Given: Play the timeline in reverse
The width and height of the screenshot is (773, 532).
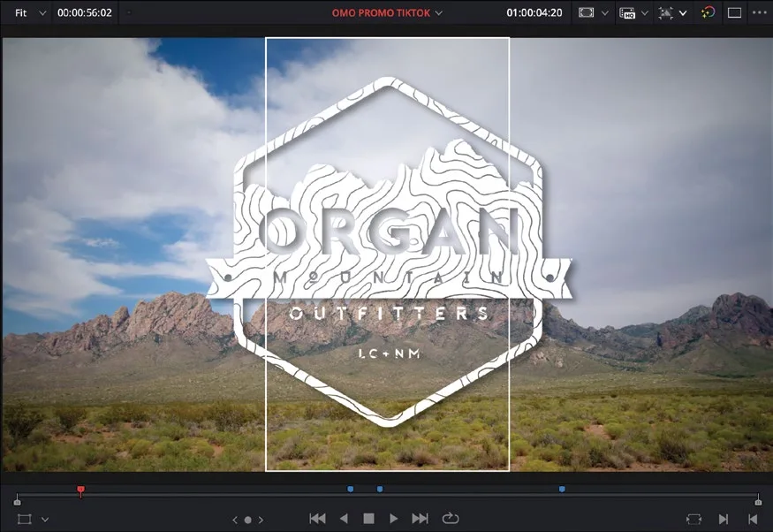Looking at the screenshot, I should click(x=344, y=519).
